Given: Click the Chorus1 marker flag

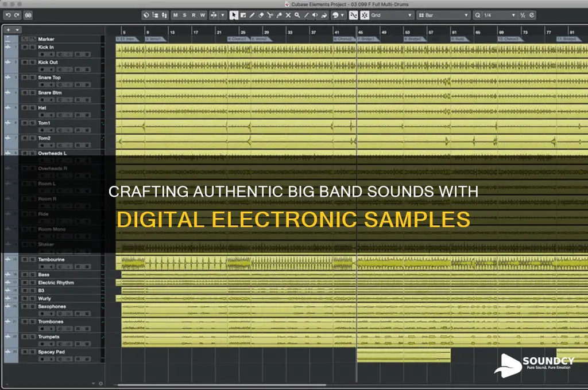Looking at the screenshot, I should coord(238,39).
